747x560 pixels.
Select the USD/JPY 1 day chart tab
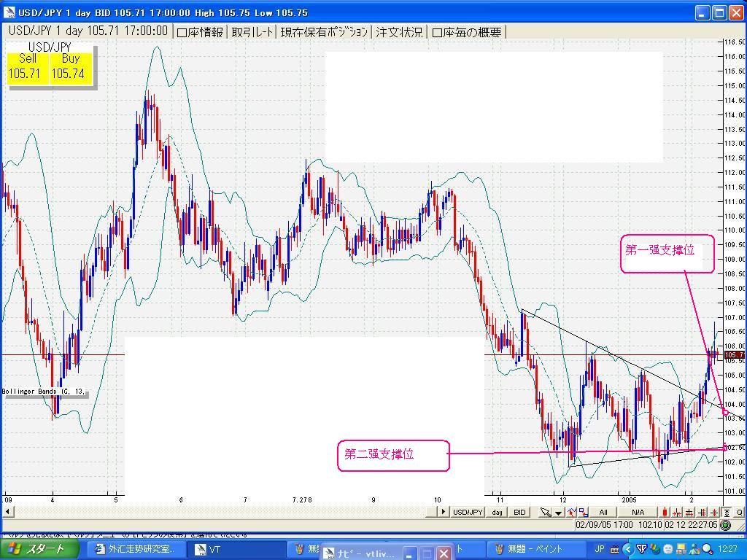(x=88, y=31)
